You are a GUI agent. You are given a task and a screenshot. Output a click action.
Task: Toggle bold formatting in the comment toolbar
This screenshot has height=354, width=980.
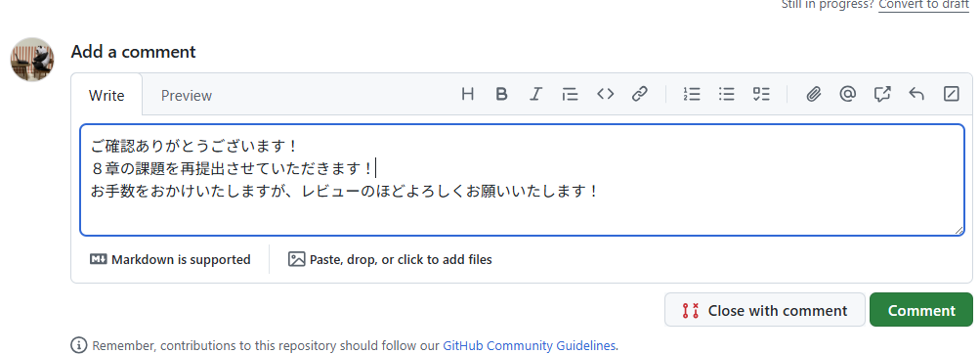click(x=501, y=95)
